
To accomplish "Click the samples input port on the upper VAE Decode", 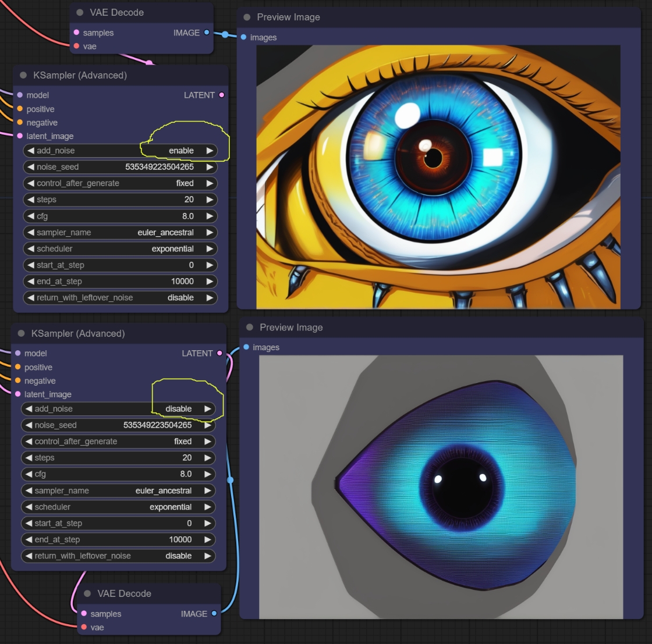I will [76, 33].
